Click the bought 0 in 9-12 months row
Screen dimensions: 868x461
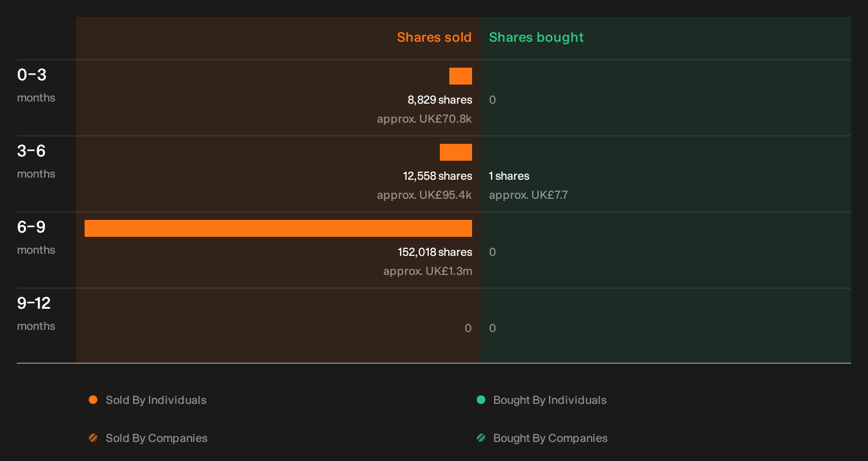492,328
